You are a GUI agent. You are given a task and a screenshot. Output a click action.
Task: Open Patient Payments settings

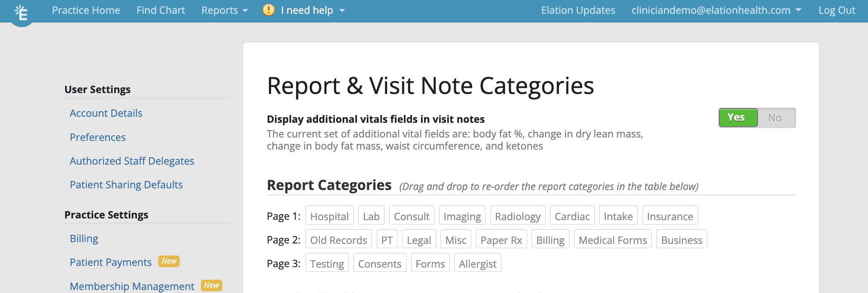pyautogui.click(x=110, y=262)
